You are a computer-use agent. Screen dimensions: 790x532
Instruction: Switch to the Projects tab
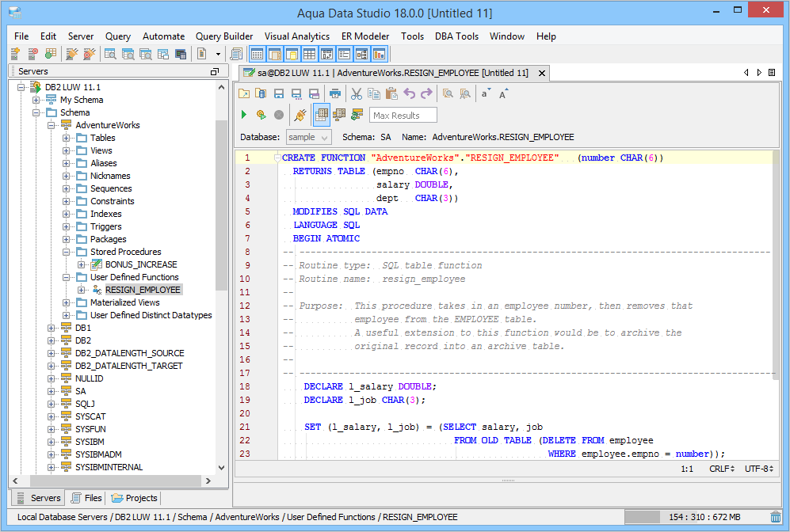[135, 498]
